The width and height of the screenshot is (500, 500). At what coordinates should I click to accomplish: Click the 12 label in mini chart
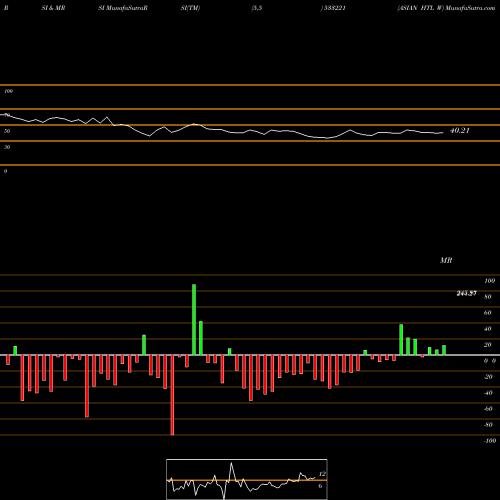322,474
